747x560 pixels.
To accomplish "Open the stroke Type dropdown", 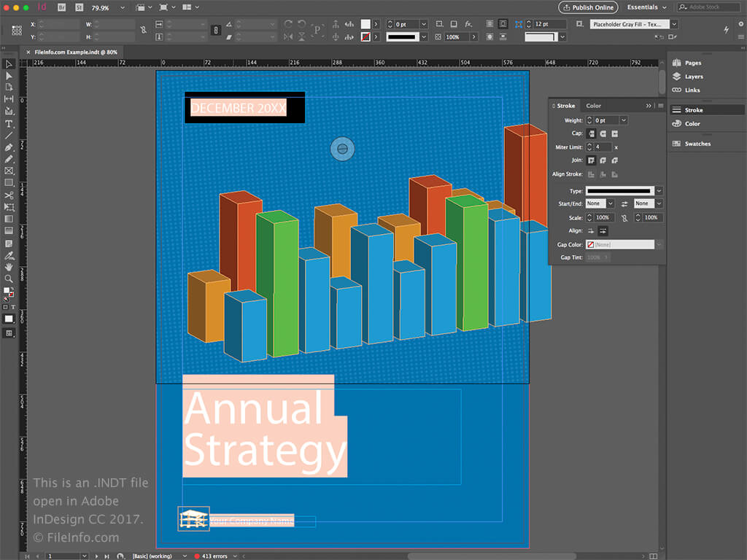I will (659, 191).
